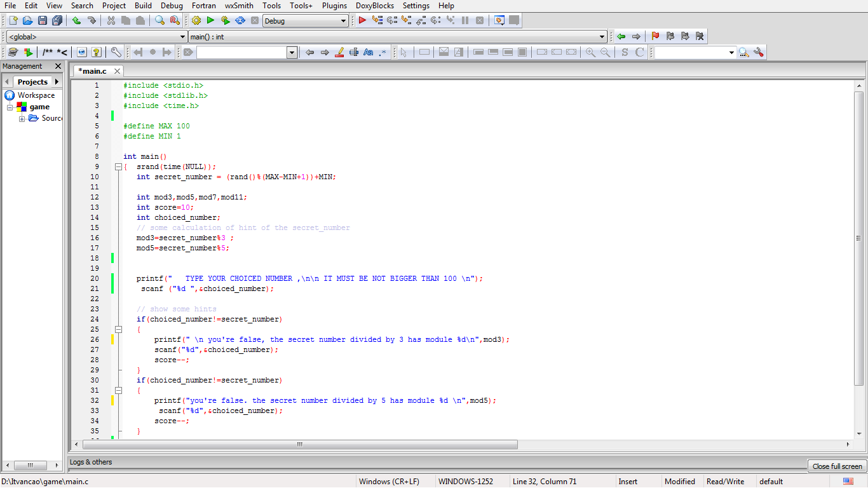Open the Find magnifier tool
The width and height of the screenshot is (868, 488).
tap(159, 20)
